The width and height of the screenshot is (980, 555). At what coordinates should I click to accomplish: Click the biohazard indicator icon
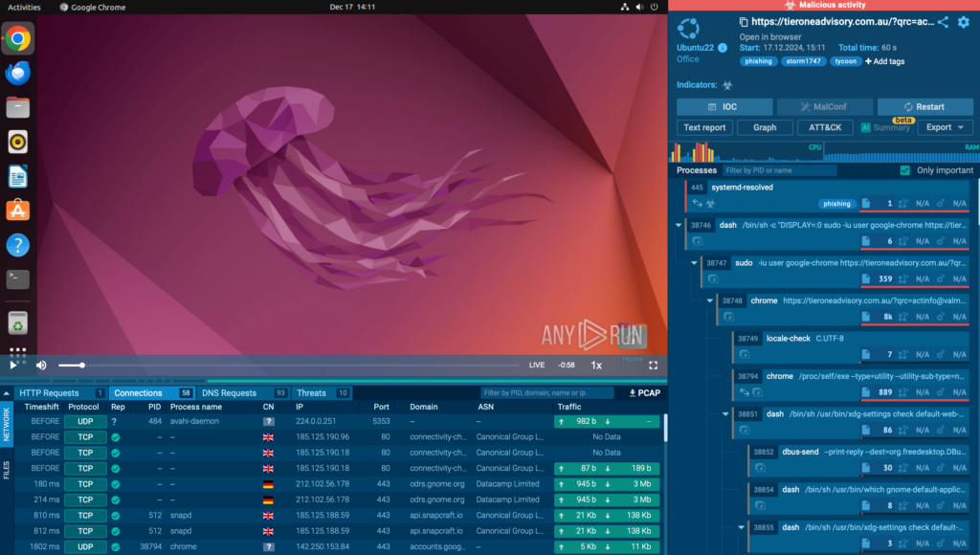coord(727,85)
